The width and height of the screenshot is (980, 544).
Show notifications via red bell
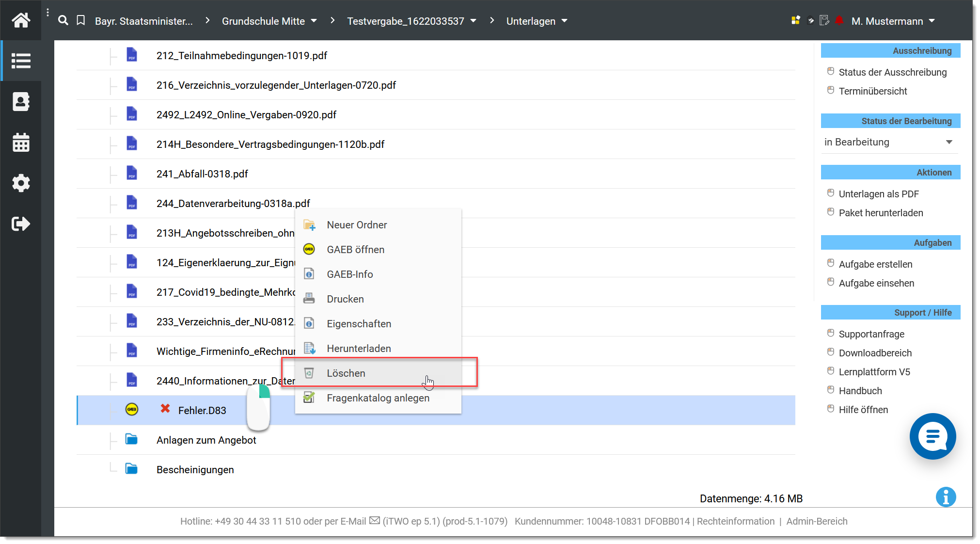pyautogui.click(x=839, y=20)
